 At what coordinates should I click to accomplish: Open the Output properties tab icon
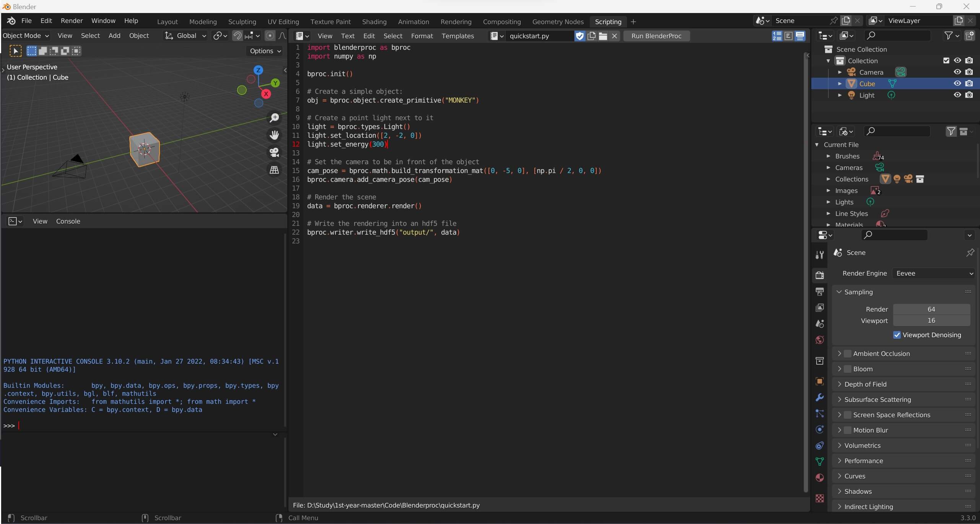click(819, 292)
